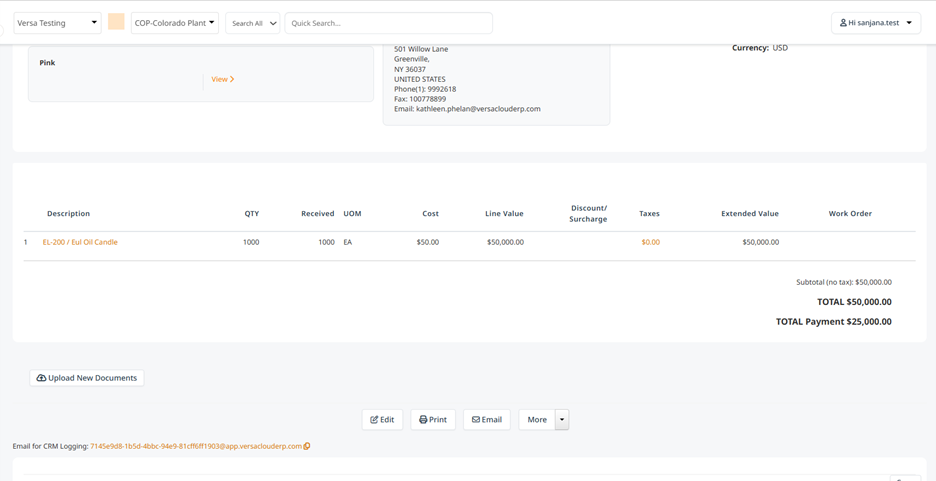The image size is (936, 481).
Task: Focus the Quick Search input field
Action: pos(389,23)
